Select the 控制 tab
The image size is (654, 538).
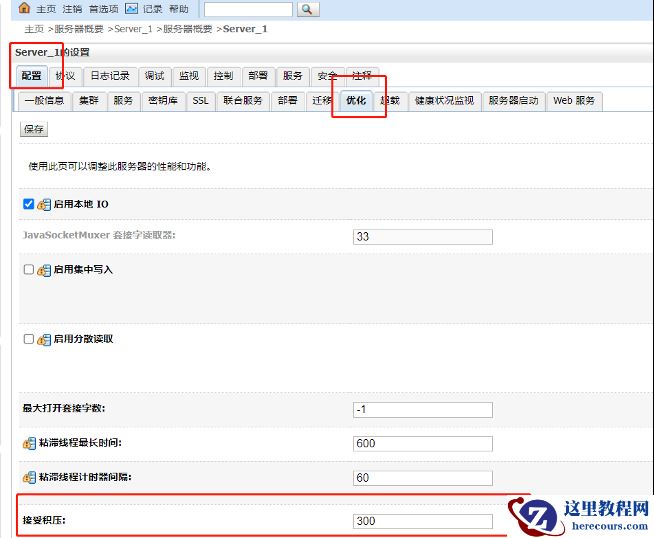(x=224, y=76)
